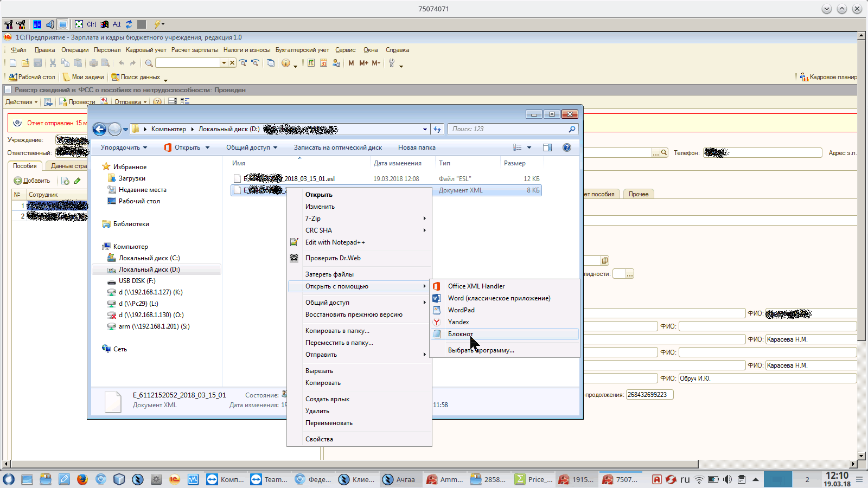This screenshot has height=488, width=868.
Task: Sort by Дата изменения column header
Action: pos(403,163)
